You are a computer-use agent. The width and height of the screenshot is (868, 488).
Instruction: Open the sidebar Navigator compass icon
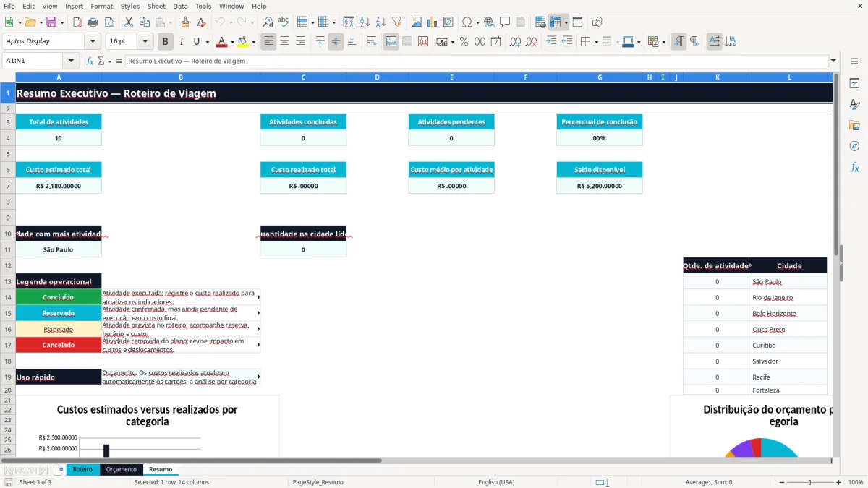tap(854, 146)
